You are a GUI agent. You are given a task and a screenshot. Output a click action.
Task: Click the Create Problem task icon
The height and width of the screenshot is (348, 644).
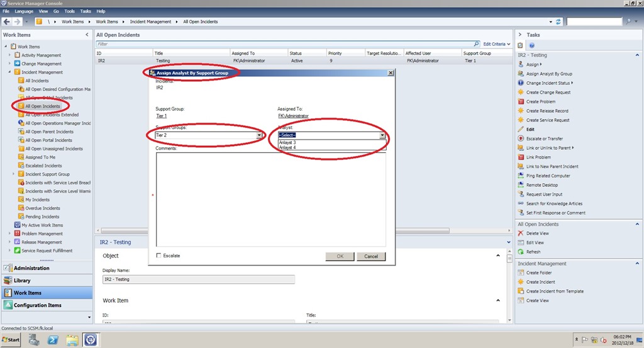tap(521, 101)
